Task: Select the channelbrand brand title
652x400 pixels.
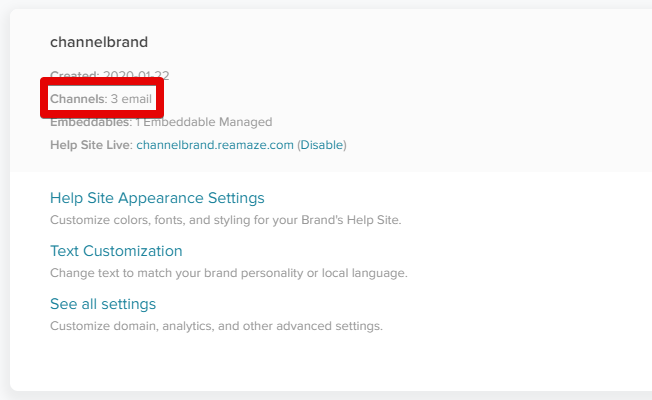Action: point(99,42)
